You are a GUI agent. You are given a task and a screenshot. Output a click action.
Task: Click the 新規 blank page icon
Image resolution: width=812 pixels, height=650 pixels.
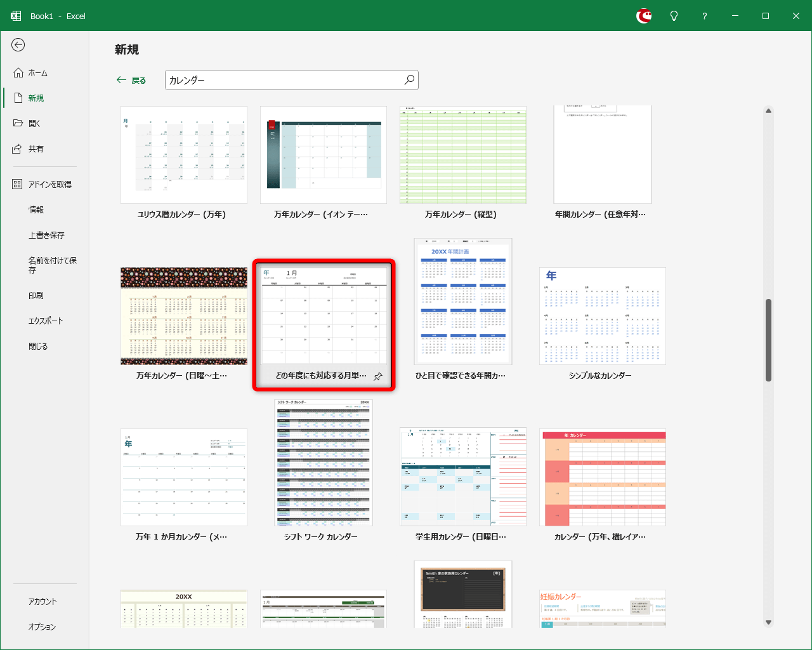(x=18, y=98)
